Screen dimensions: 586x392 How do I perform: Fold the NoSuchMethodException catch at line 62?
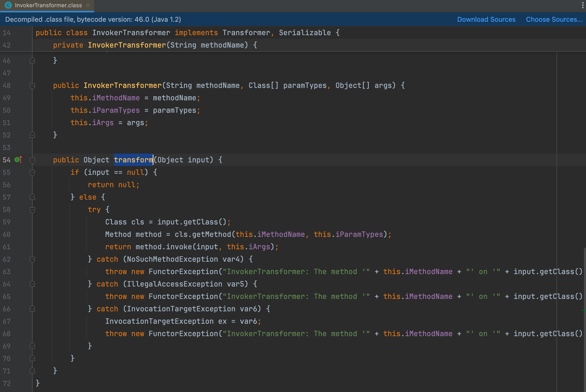point(32,259)
